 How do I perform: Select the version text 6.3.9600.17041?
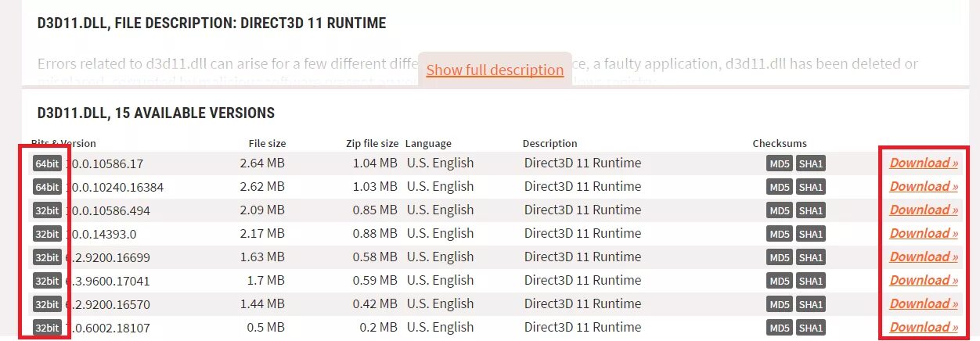tap(107, 282)
